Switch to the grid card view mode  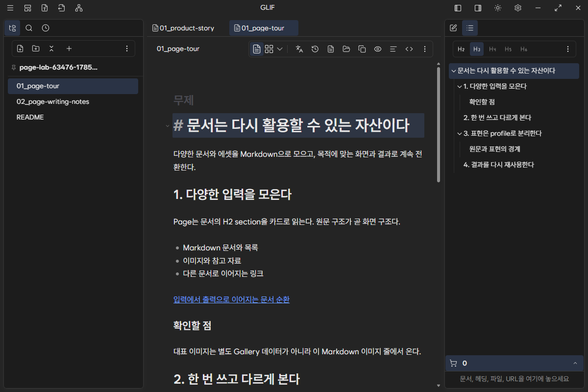click(269, 49)
